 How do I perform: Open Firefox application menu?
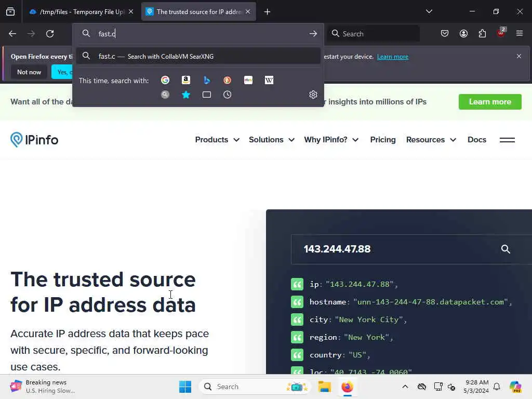point(520,33)
